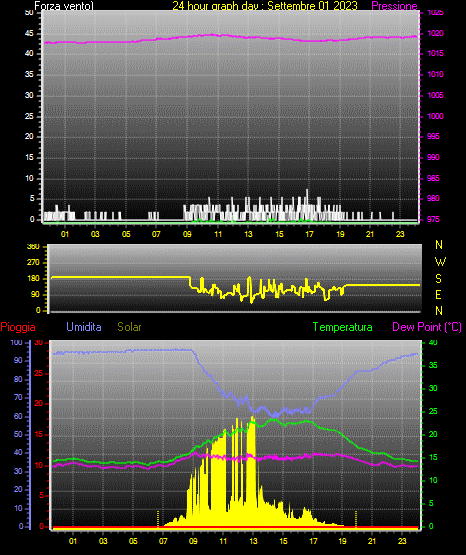Click the 45 tick on wind speed axis
Viewport: 466px width, 555px height.
click(x=29, y=33)
